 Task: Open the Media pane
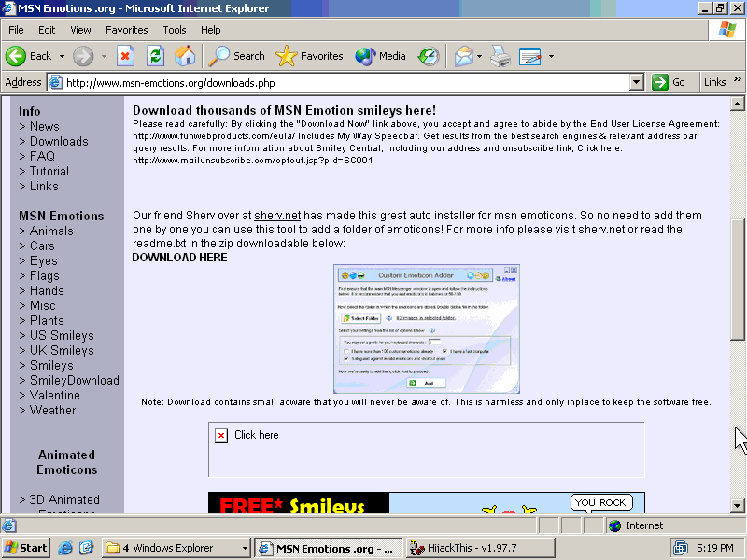point(380,56)
